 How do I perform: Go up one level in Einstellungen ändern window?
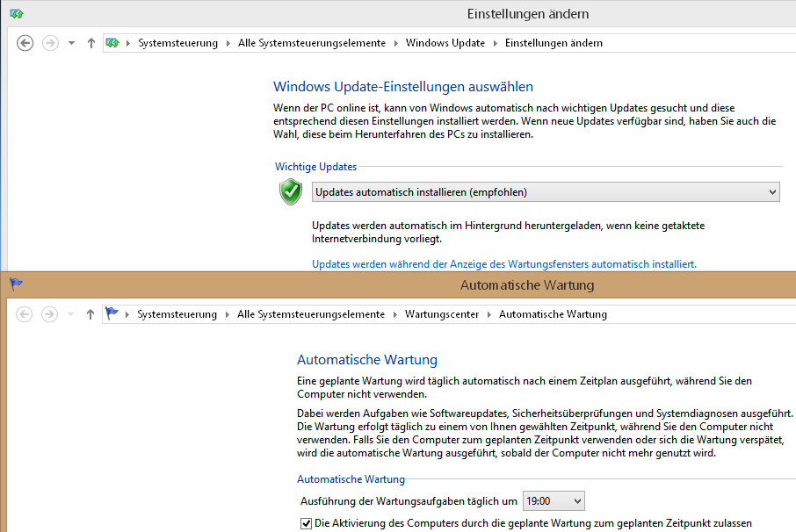tap(90, 43)
